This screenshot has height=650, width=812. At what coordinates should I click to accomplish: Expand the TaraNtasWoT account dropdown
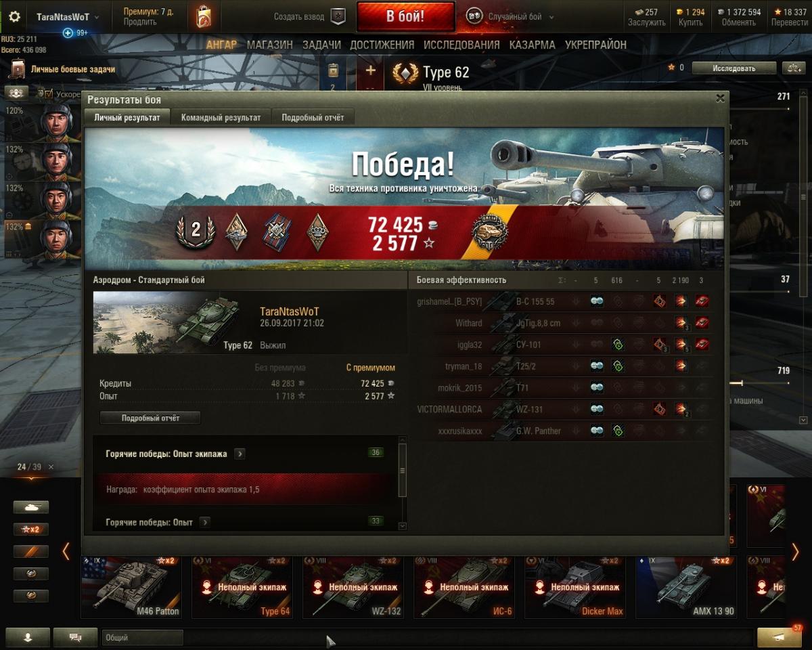(68, 17)
